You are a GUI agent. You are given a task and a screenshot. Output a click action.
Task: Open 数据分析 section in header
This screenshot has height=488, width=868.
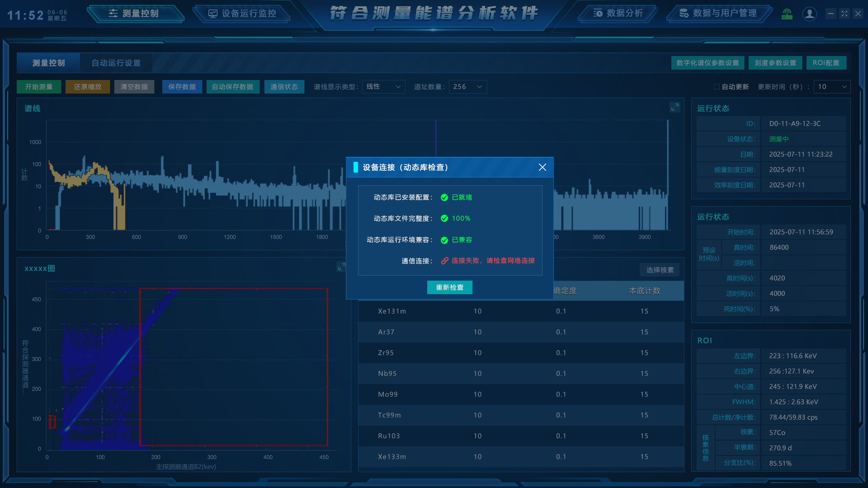[x=618, y=14]
